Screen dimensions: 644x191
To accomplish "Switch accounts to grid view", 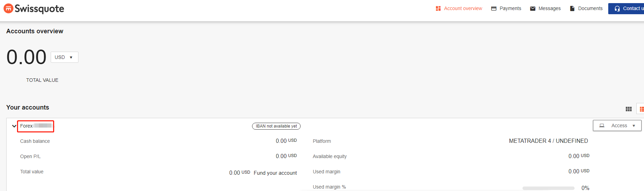I will tap(628, 109).
